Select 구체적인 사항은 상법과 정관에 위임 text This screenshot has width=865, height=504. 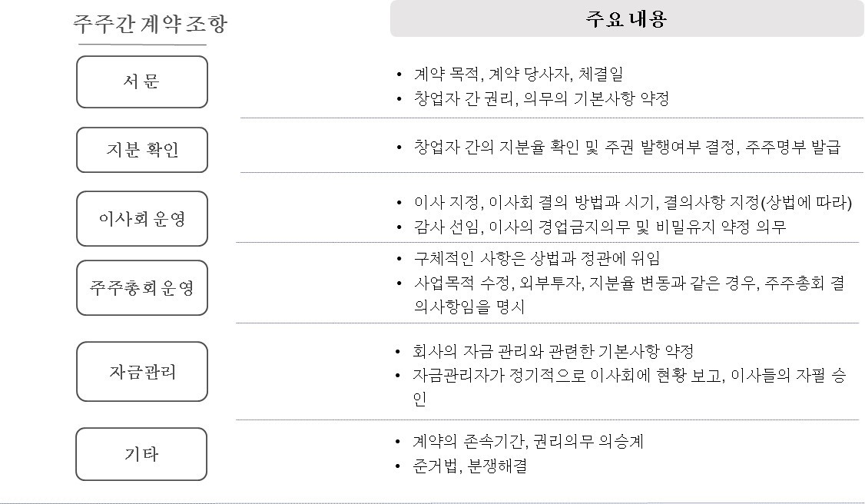(536, 259)
